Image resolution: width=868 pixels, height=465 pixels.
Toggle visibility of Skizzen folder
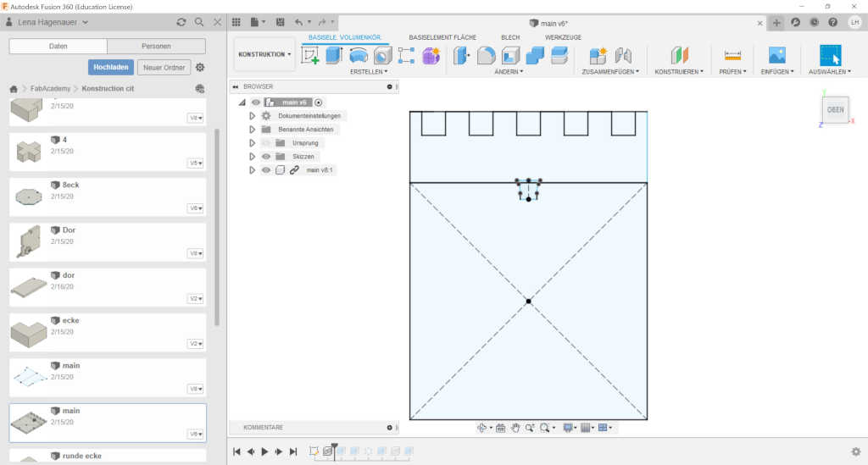(266, 157)
